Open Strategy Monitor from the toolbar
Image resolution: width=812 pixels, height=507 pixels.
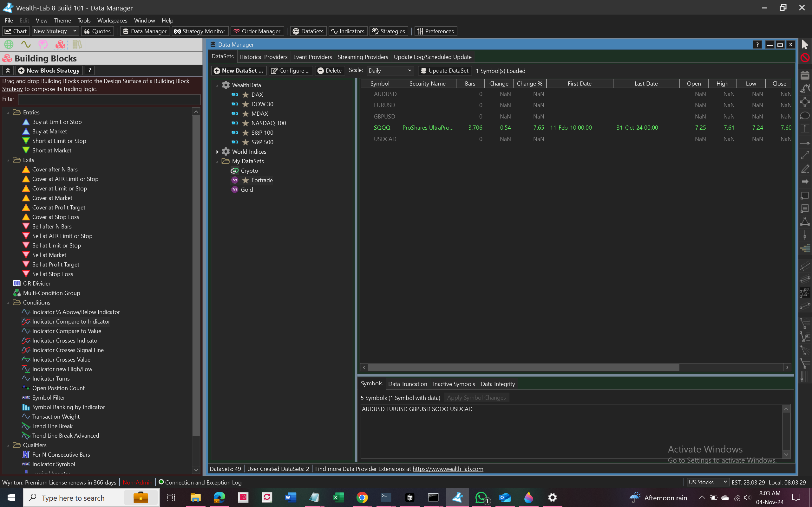tap(200, 31)
